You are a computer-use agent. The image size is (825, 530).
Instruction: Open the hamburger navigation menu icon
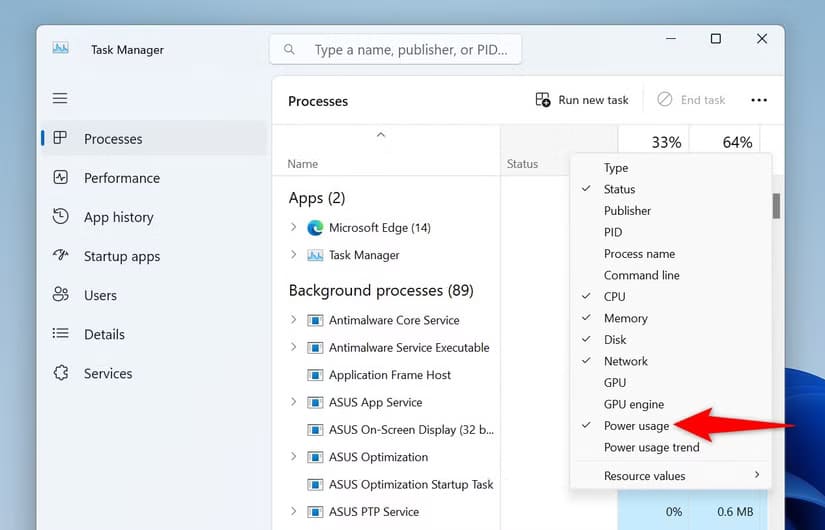(60, 98)
